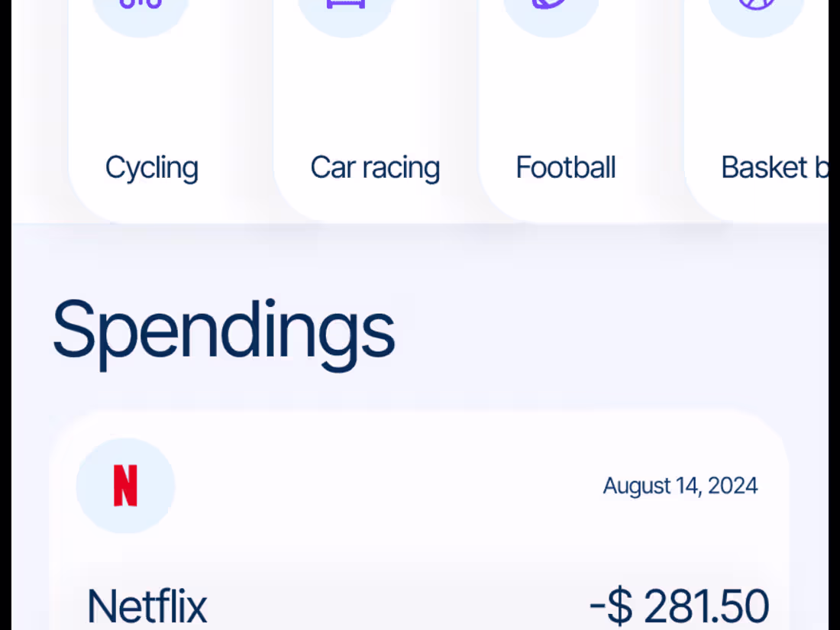840x630 pixels.
Task: Tap the Car racing category icon
Action: click(x=346, y=9)
